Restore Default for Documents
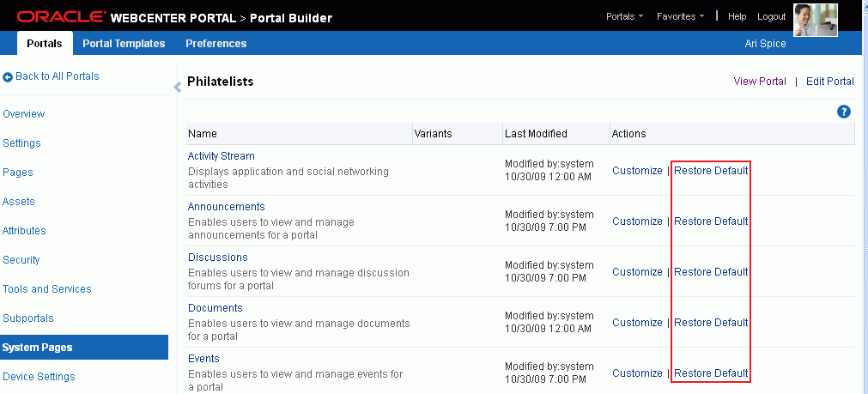The width and height of the screenshot is (868, 394). point(711,322)
